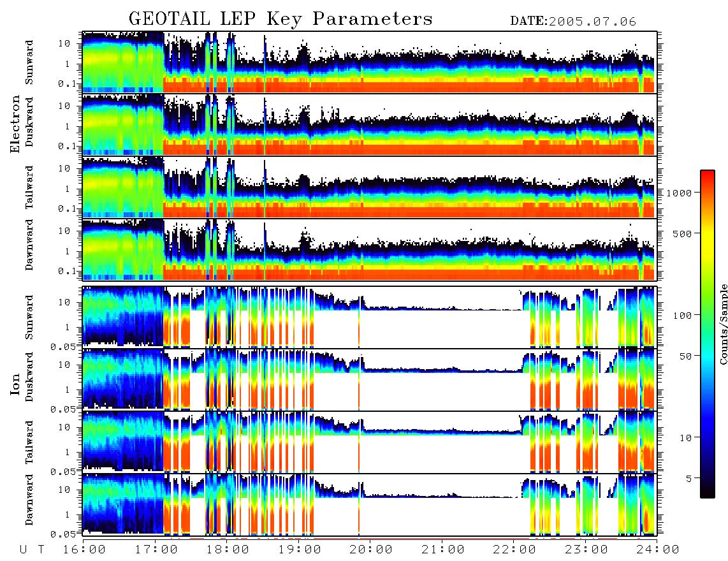
Task: Click colorbar tick value '500'
Action: point(682,233)
